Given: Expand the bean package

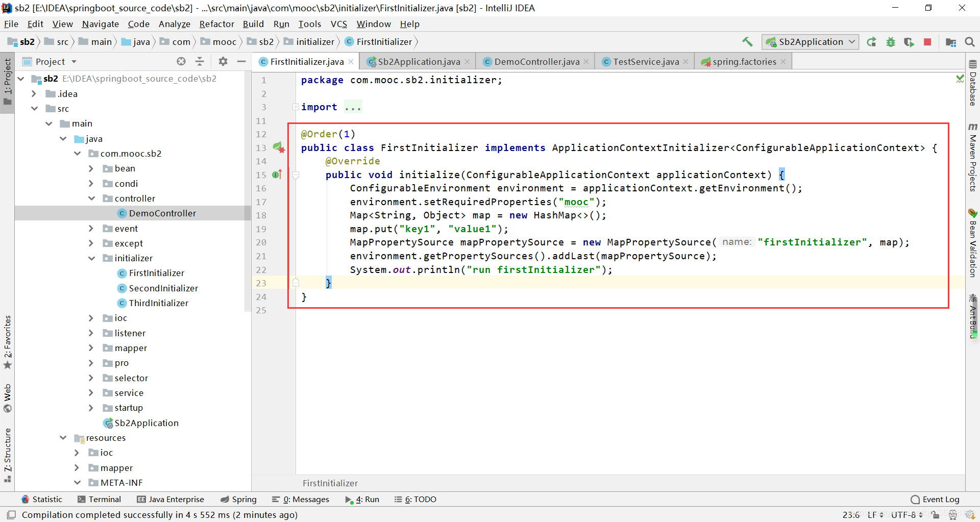Looking at the screenshot, I should [x=91, y=168].
